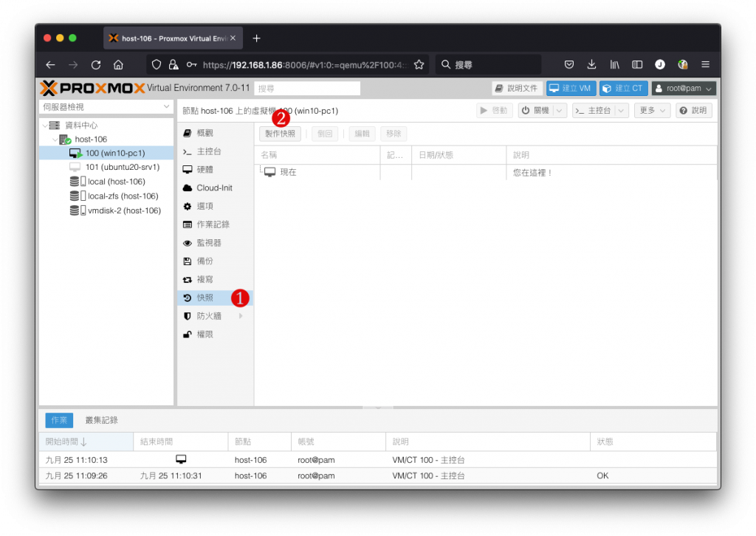Open the Firefox hamburger menu
756x536 pixels.
[705, 64]
